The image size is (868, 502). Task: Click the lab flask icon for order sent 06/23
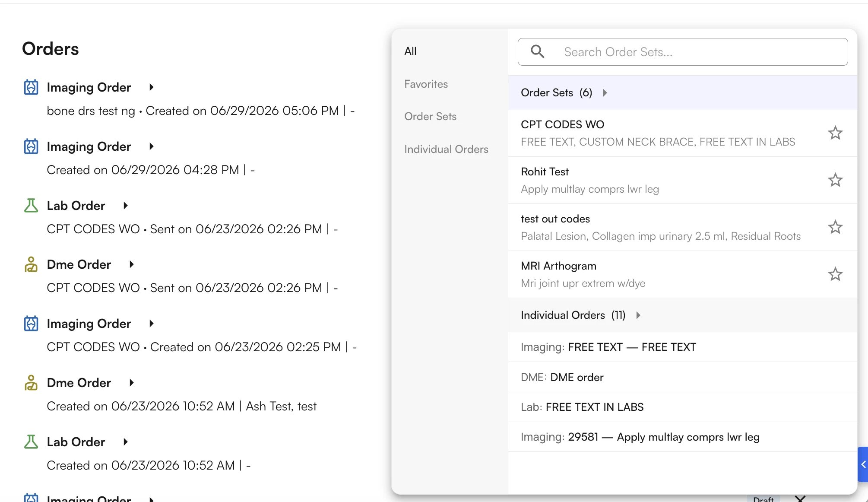[x=31, y=206]
